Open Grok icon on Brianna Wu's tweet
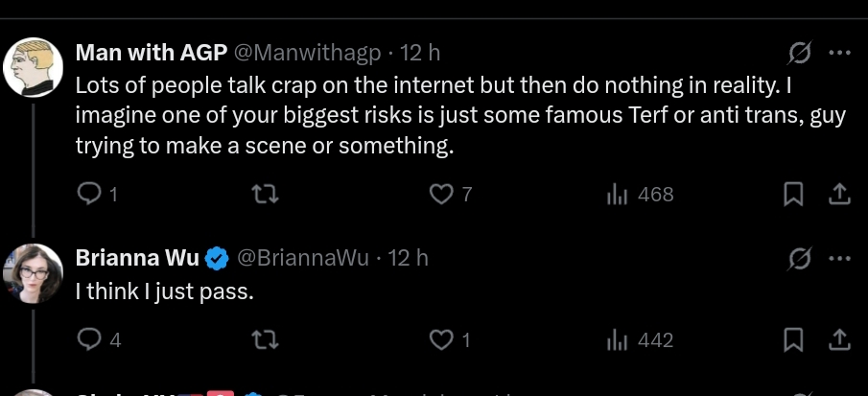This screenshot has width=868, height=396. point(799,258)
